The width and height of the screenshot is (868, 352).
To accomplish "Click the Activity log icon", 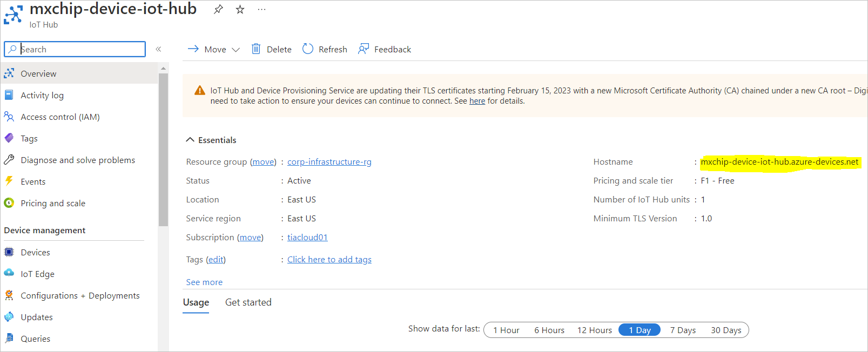I will [9, 95].
